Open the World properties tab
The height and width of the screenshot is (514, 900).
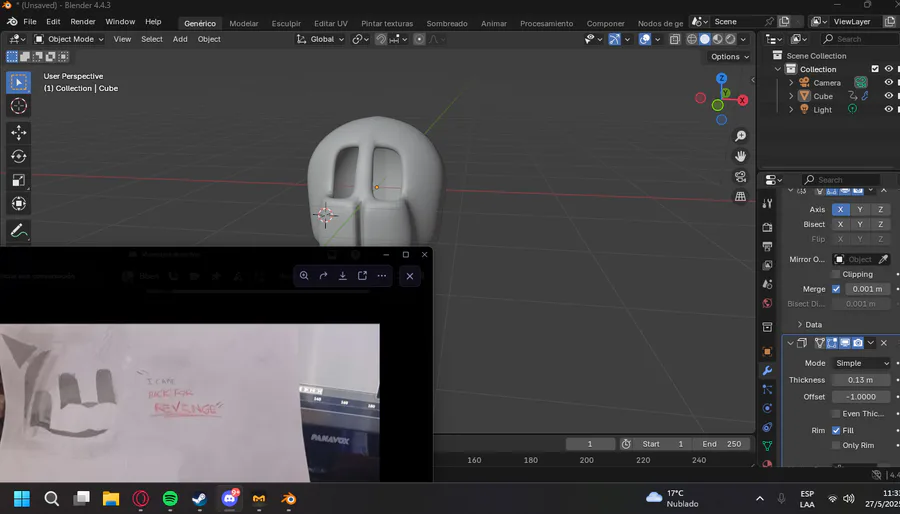767,303
